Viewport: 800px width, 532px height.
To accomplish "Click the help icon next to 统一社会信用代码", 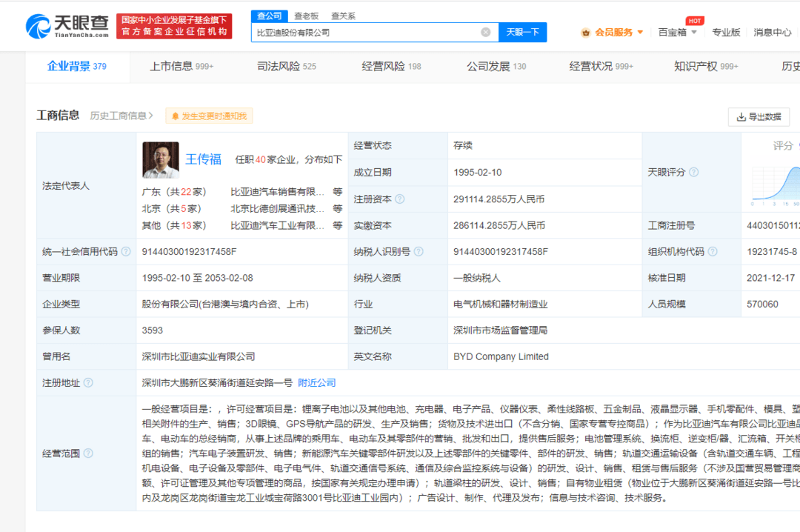I will (126, 252).
